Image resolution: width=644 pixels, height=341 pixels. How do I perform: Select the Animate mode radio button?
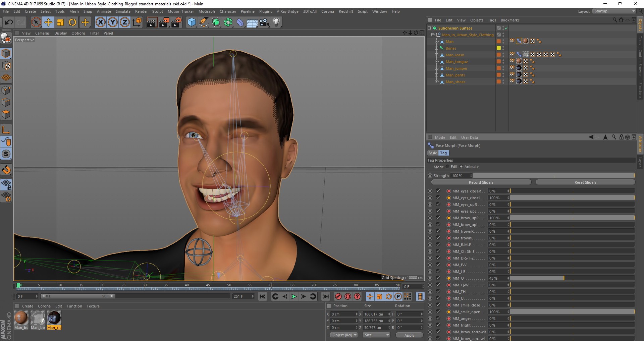461,167
